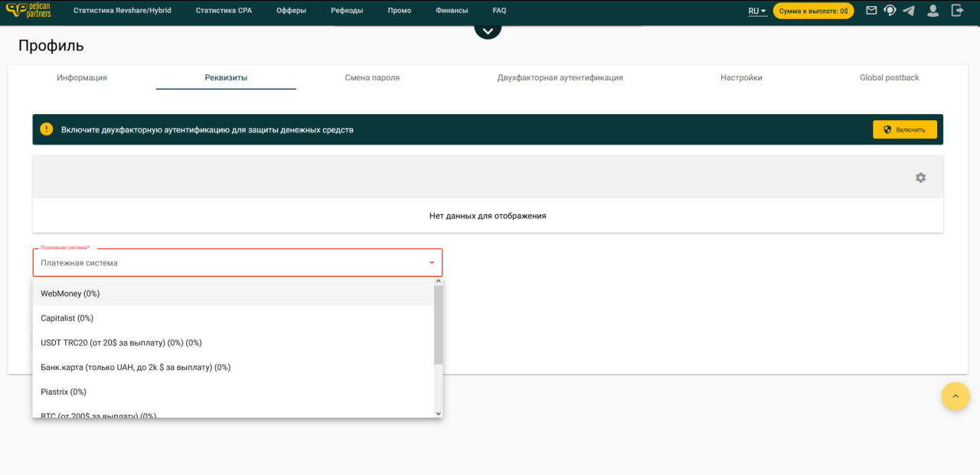Click the Платежная система dropdown arrow
This screenshot has width=980, height=475.
[x=432, y=263]
